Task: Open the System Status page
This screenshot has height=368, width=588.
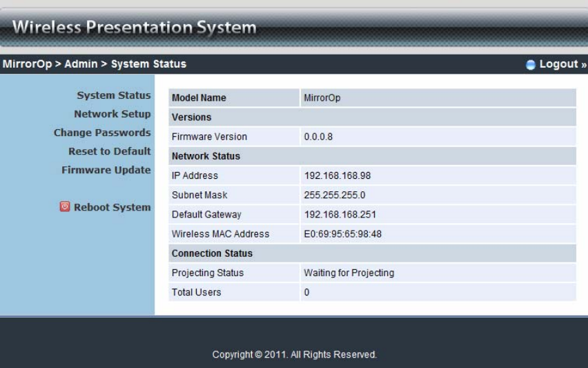Action: point(114,95)
